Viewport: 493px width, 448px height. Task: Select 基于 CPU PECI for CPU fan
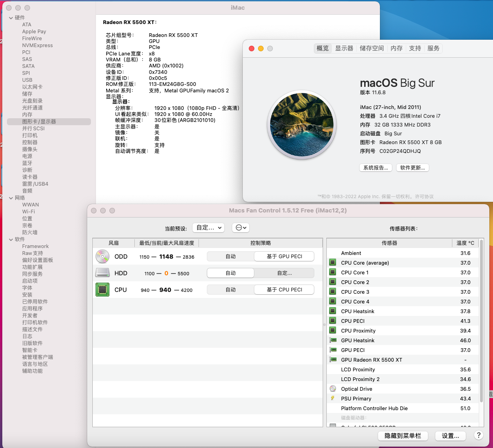284,290
